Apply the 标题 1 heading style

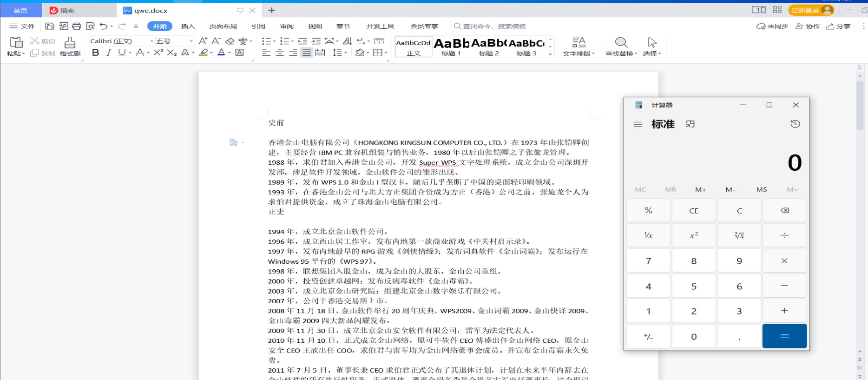point(451,47)
